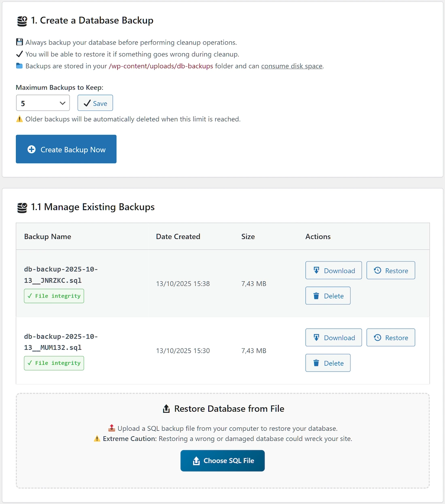Image resolution: width=445 pixels, height=504 pixels.
Task: Click the clock restore icon for the MUM132 backup
Action: pos(377,337)
